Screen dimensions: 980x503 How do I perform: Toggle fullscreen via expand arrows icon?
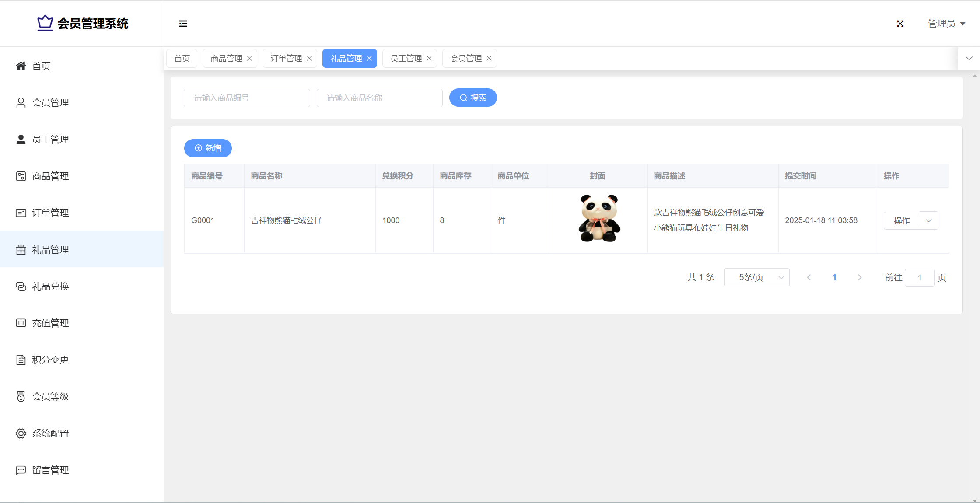pos(900,24)
